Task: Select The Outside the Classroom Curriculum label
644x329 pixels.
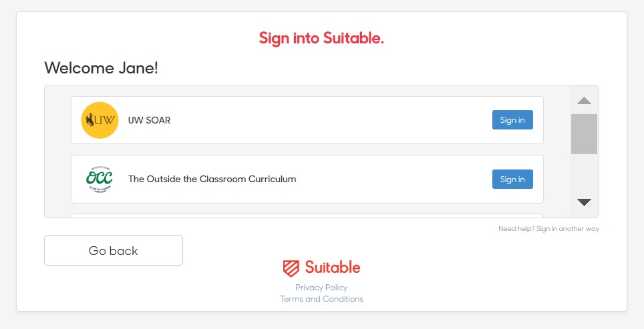Action: coord(212,179)
